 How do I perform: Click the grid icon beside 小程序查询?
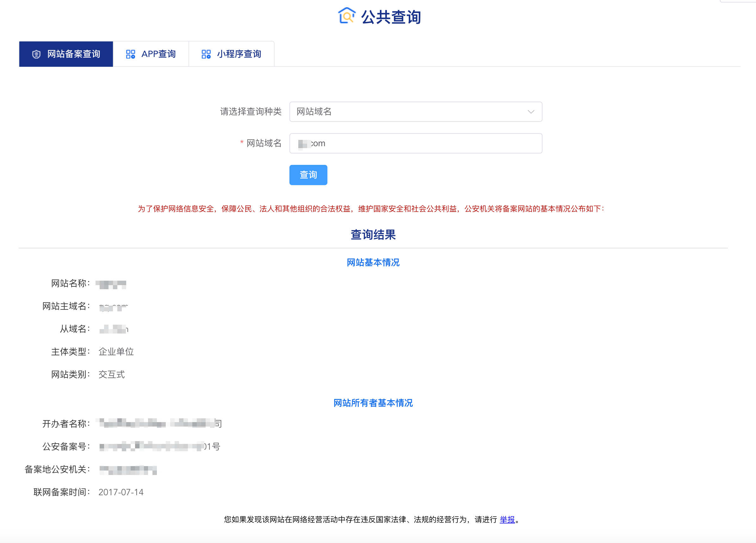pos(206,54)
